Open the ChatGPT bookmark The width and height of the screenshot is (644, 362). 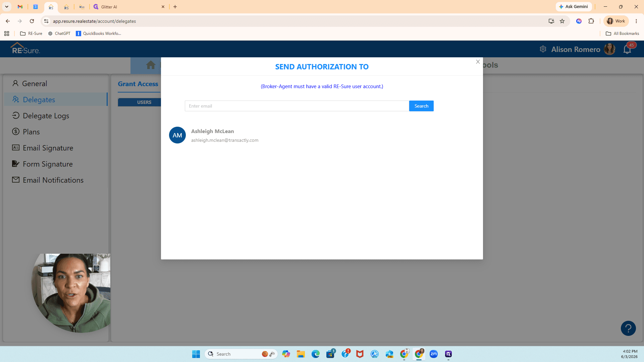(59, 34)
